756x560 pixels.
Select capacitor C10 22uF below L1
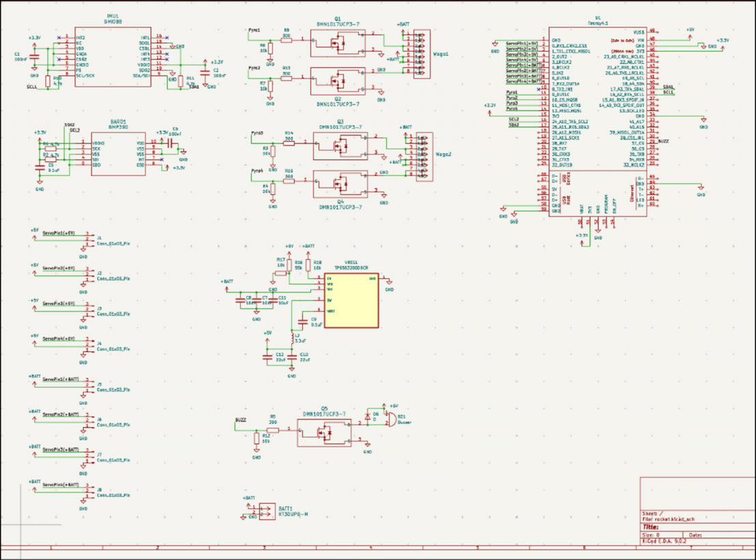(292, 357)
